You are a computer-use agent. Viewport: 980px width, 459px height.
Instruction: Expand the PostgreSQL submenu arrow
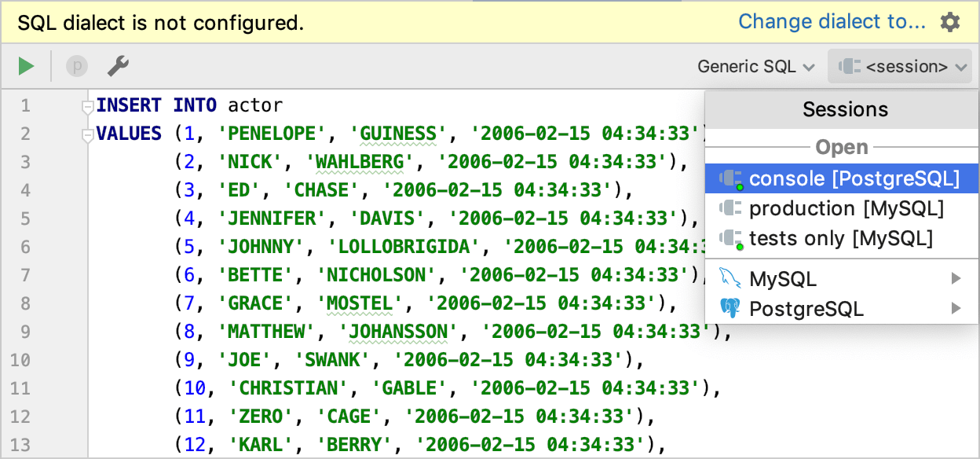click(956, 308)
